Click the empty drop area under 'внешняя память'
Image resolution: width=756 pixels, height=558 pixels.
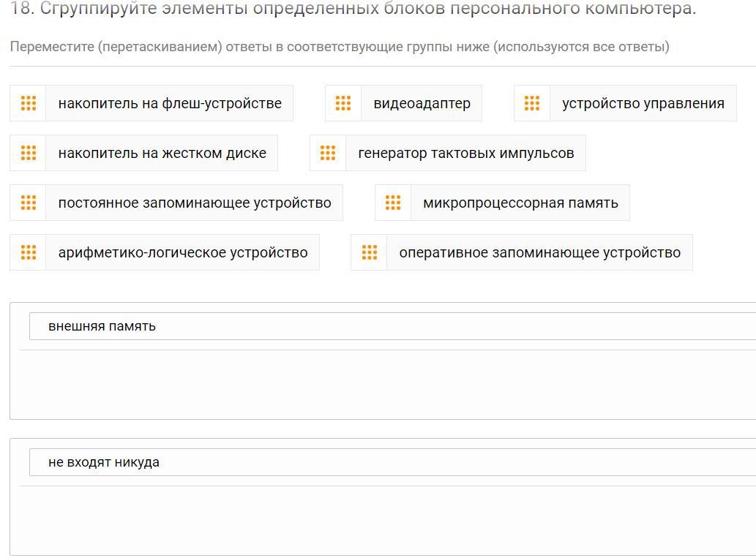(x=381, y=384)
